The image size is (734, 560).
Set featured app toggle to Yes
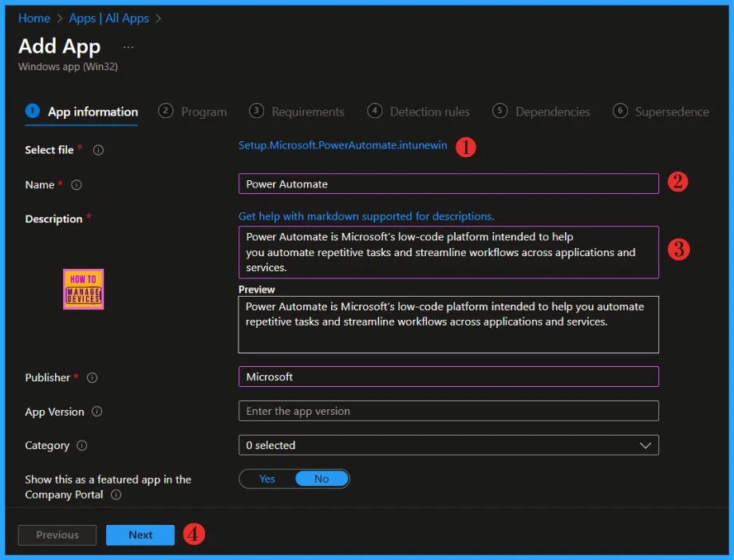[x=267, y=479]
